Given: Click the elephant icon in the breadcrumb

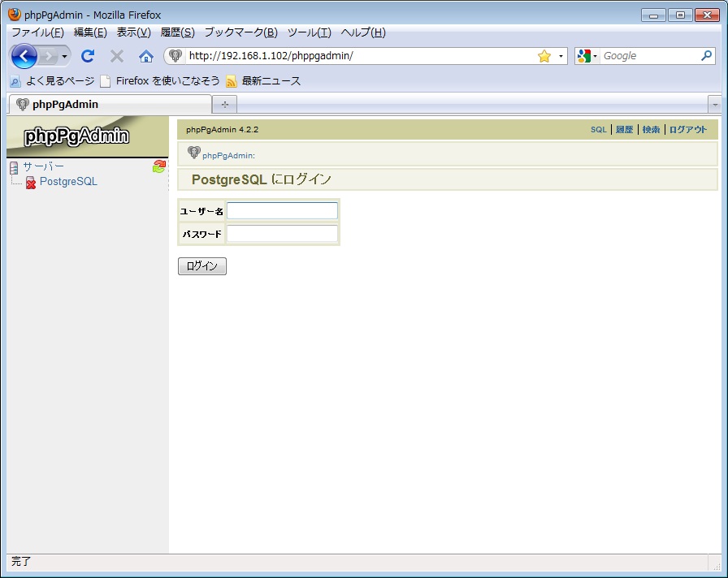Looking at the screenshot, I should (193, 152).
